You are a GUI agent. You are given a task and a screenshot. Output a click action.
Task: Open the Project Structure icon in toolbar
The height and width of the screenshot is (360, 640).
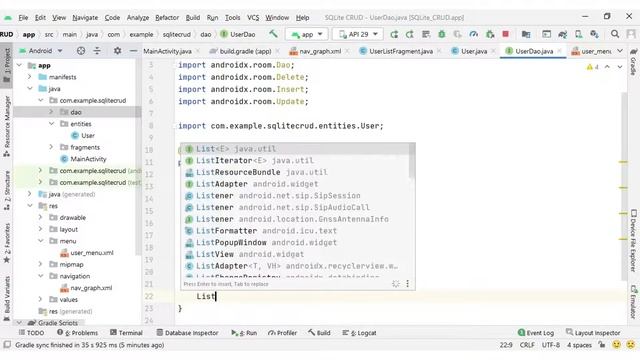tap(526, 34)
